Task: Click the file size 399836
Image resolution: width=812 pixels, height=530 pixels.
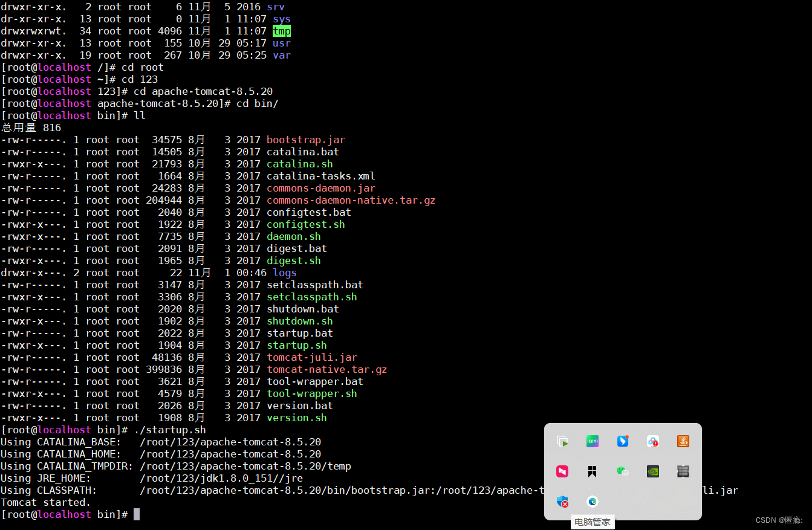Action: [164, 369]
